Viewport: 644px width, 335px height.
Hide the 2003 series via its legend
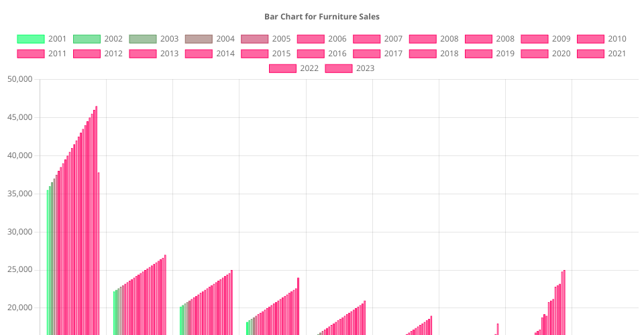coord(156,39)
